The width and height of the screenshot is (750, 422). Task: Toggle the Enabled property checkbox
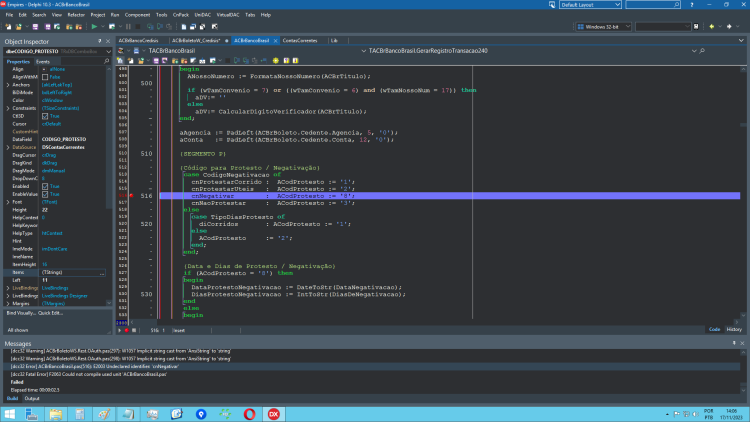[45, 187]
